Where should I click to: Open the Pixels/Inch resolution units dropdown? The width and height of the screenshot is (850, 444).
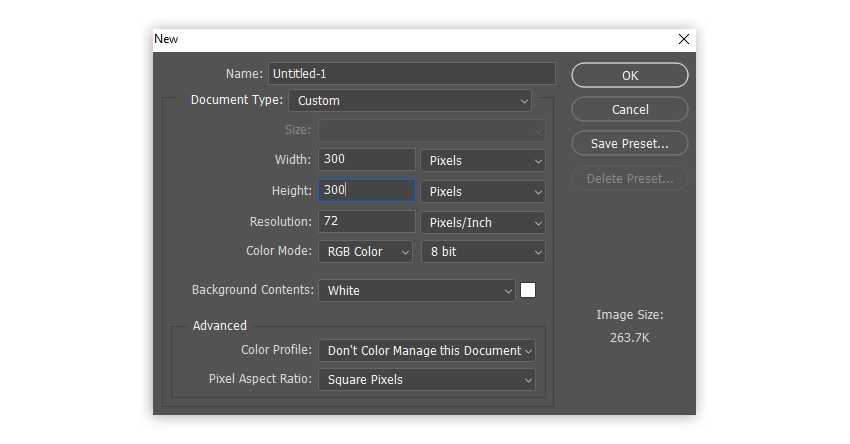click(x=483, y=222)
